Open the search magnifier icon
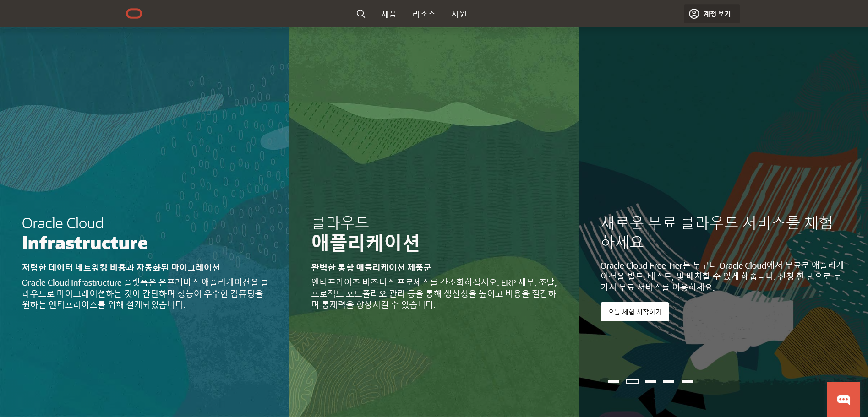 tap(361, 14)
